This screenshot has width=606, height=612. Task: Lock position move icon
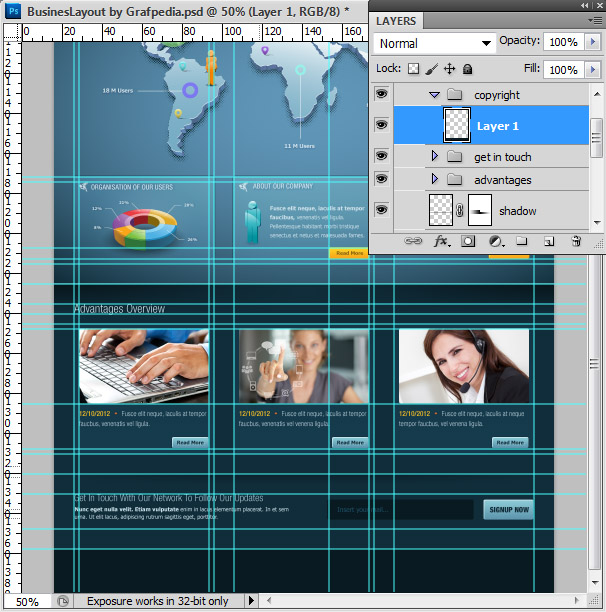click(450, 69)
